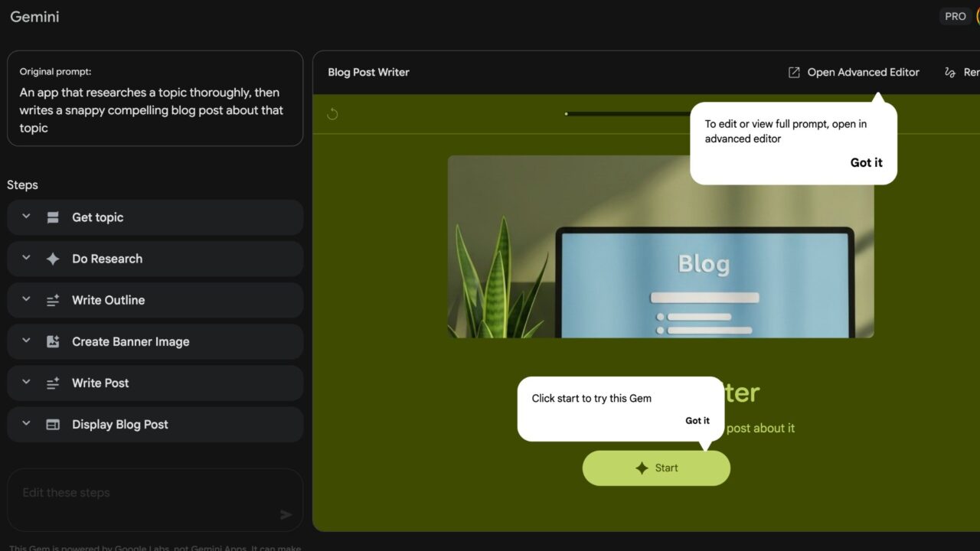980x551 pixels.
Task: Click the progress indicator dot
Action: pos(566,113)
